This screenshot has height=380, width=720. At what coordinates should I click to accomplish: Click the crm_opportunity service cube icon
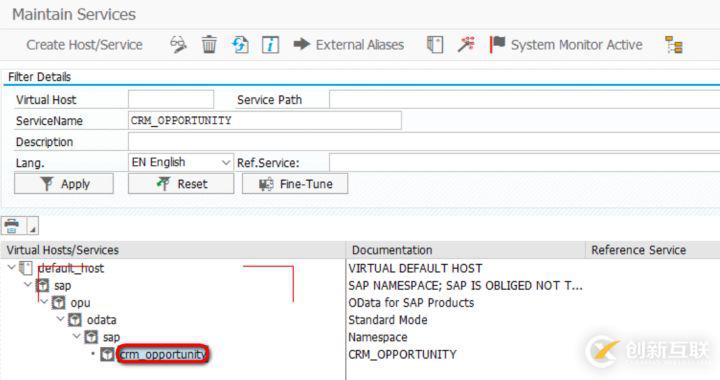coord(107,354)
